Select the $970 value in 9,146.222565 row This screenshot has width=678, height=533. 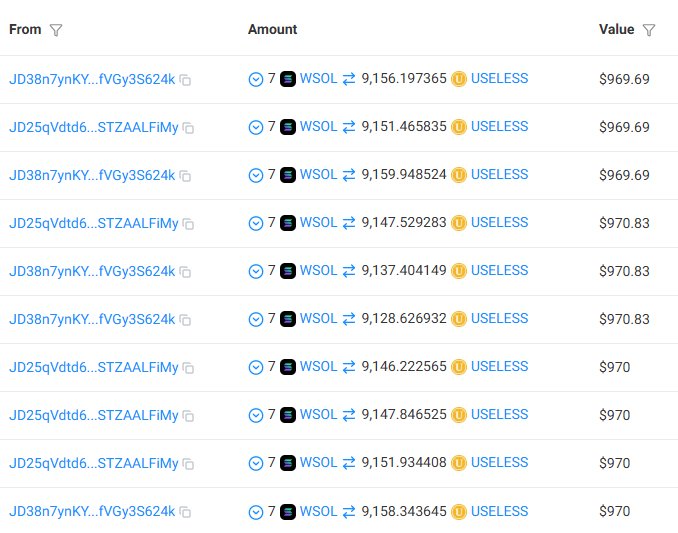[x=614, y=367]
